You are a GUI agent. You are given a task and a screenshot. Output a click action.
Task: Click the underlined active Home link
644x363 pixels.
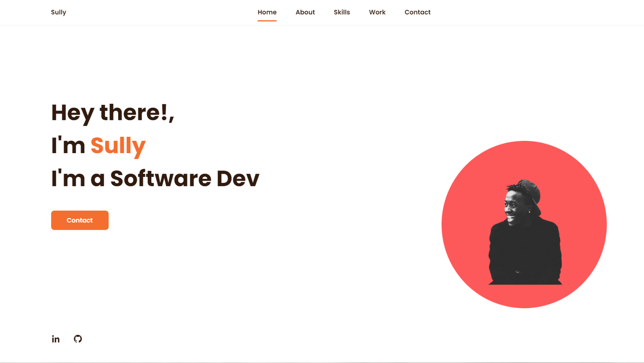click(x=267, y=12)
